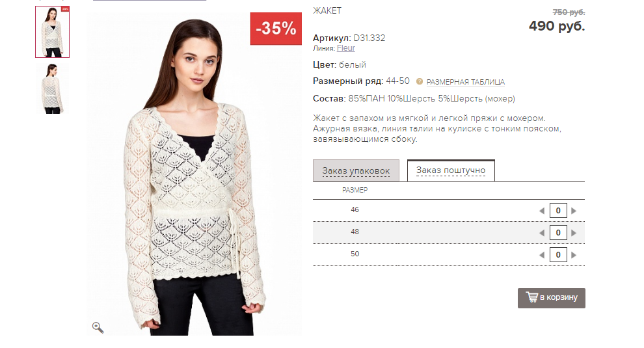Click the size 46 quantity field

click(x=557, y=211)
